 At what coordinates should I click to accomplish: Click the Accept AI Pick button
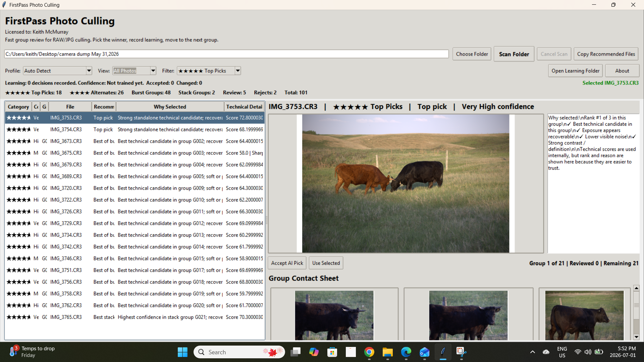pyautogui.click(x=287, y=263)
